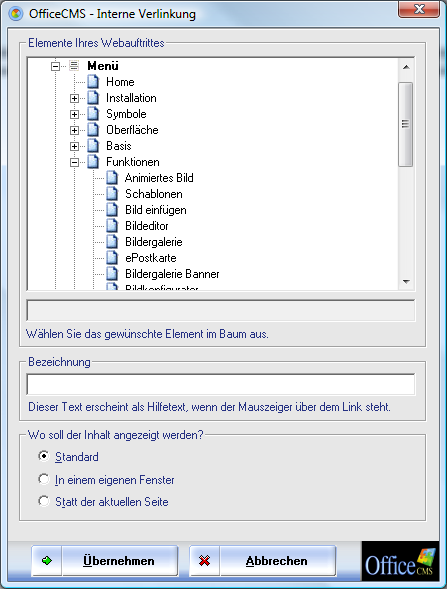
Task: Click into the Bezeichnung text field
Action: pyautogui.click(x=221, y=384)
